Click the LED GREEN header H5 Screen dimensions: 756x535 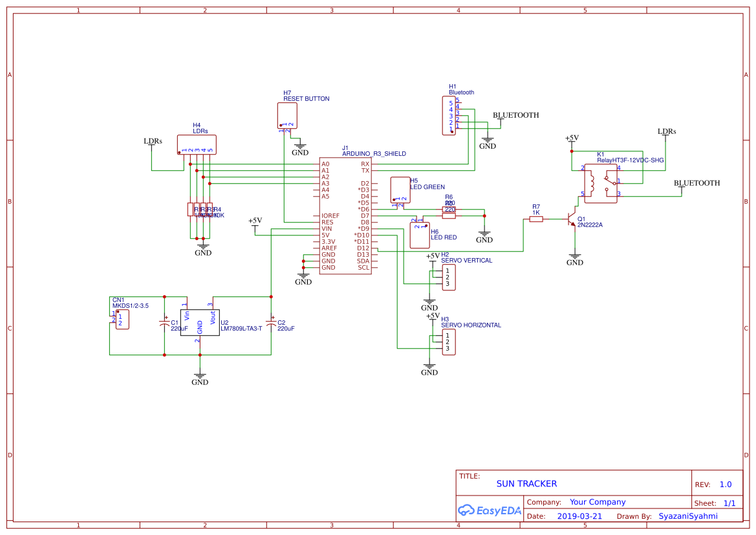click(x=399, y=190)
